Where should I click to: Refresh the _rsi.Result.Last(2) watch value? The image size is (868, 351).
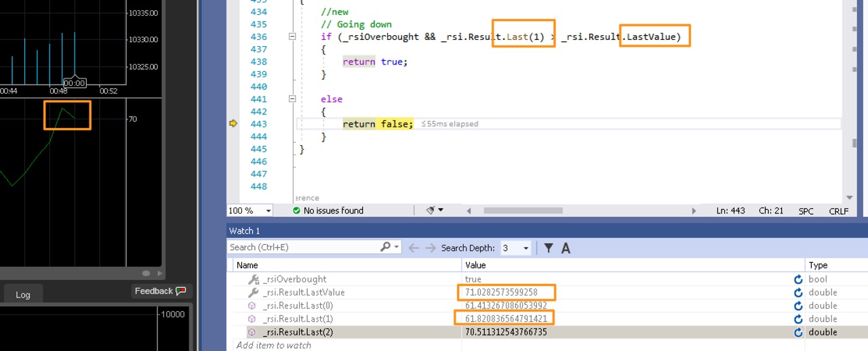[798, 332]
